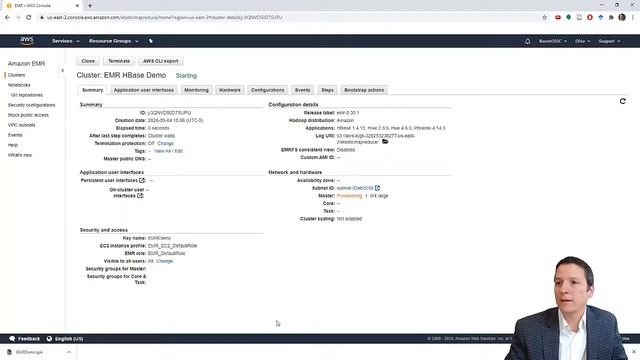
Task: Open Block public access in the sidebar
Action: 28,115
